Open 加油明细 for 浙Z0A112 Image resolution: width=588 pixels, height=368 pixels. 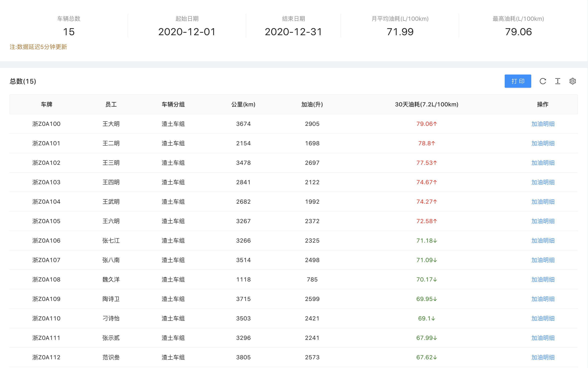tap(543, 357)
